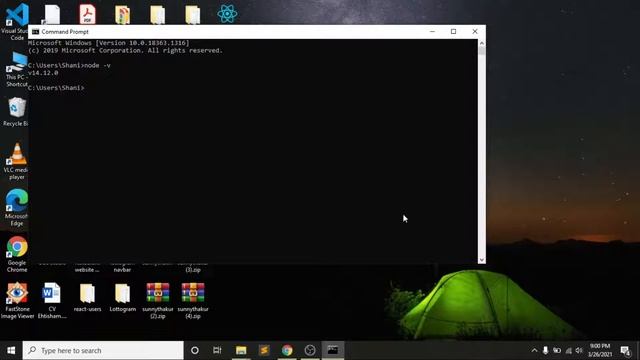This screenshot has height=360, width=640.
Task: Open the battery tray icon
Action: point(557,350)
